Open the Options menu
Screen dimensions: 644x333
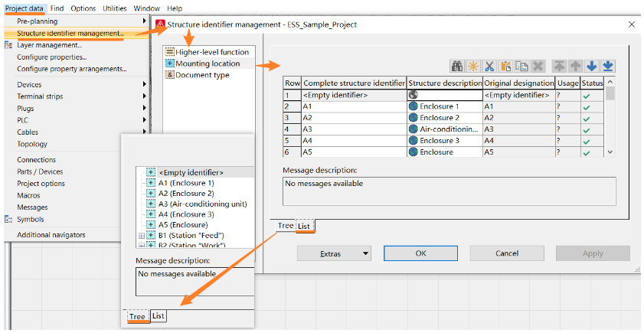[83, 8]
